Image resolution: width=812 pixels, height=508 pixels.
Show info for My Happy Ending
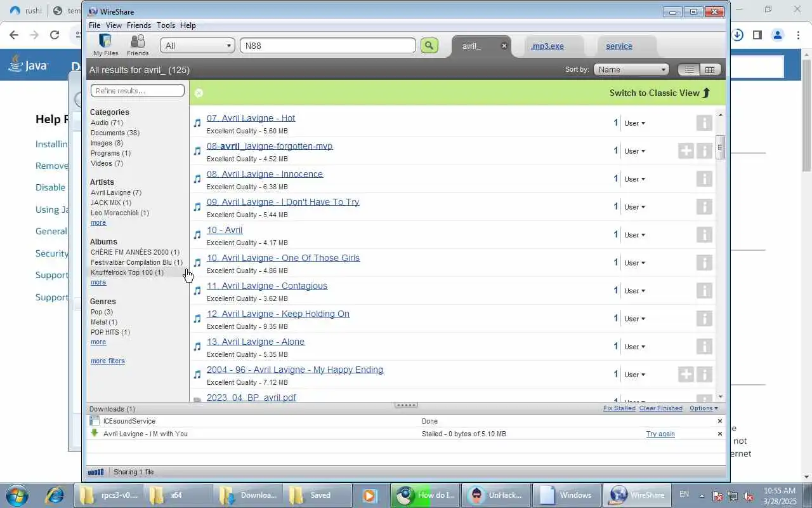704,375
